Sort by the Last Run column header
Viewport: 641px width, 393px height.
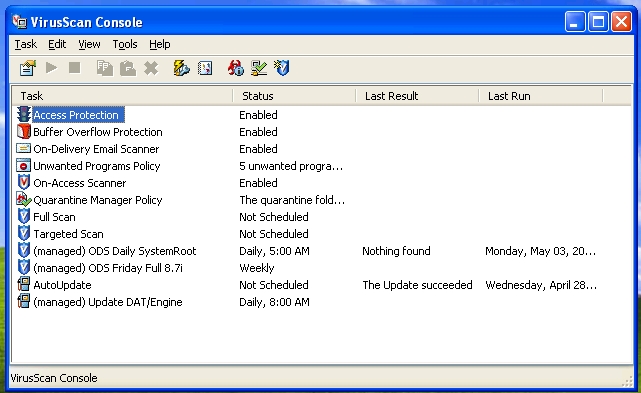(x=540, y=96)
